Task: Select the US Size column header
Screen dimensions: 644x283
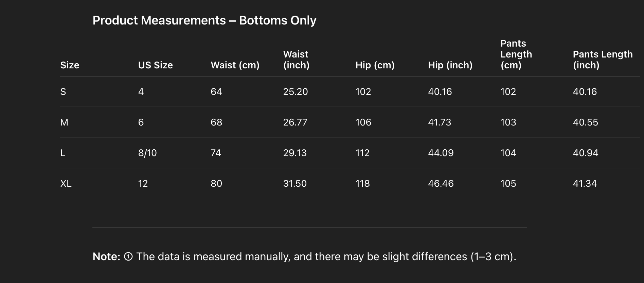Action: [155, 65]
